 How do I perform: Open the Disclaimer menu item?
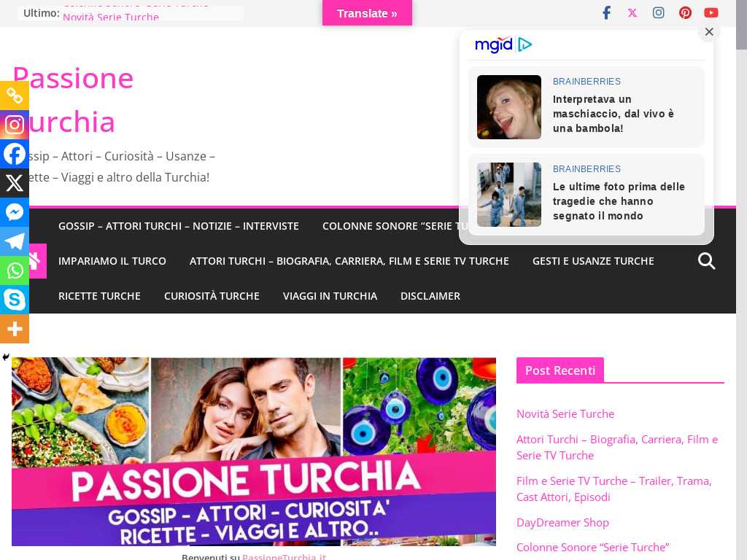[x=430, y=296]
